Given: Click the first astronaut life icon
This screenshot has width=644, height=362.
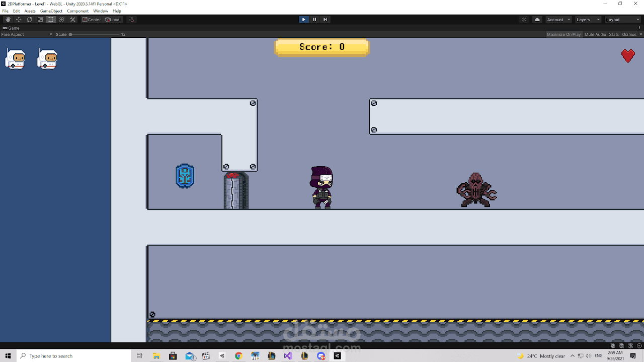Looking at the screenshot, I should click(15, 59).
